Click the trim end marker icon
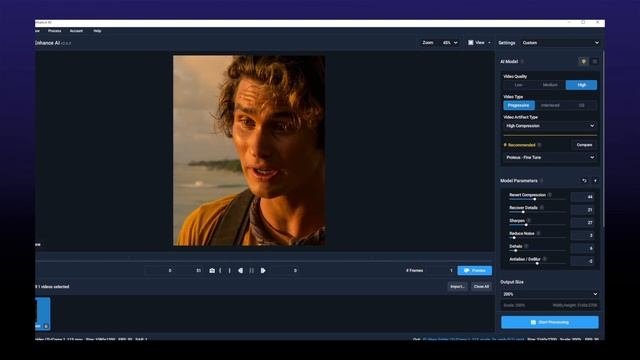The width and height of the screenshot is (640, 360). coord(230,271)
